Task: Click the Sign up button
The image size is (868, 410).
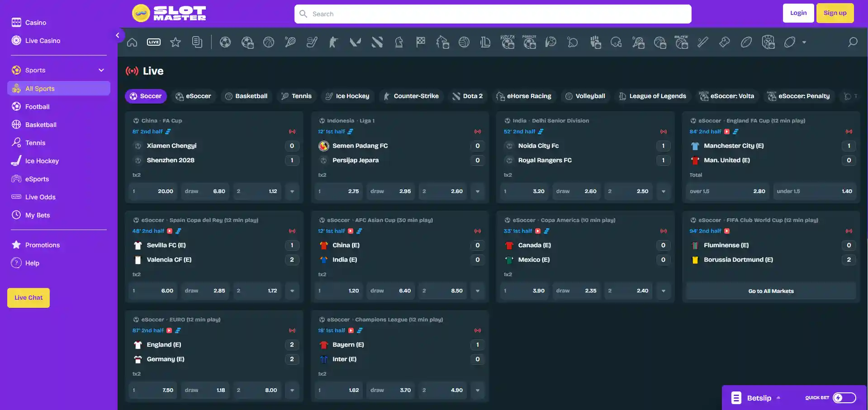Action: pos(835,13)
